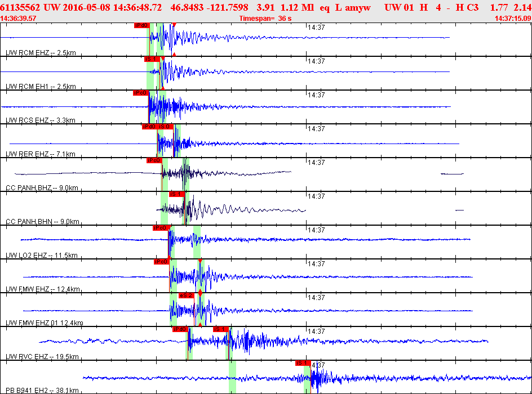Select the iS 1 pick on RVC EHZ
This screenshot has width=532, height=394.
[220, 329]
